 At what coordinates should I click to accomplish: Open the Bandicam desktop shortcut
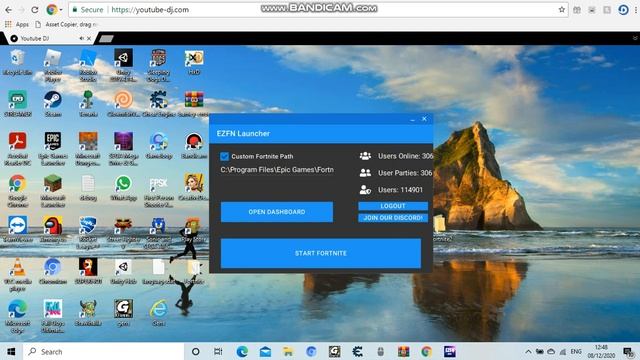(x=194, y=146)
